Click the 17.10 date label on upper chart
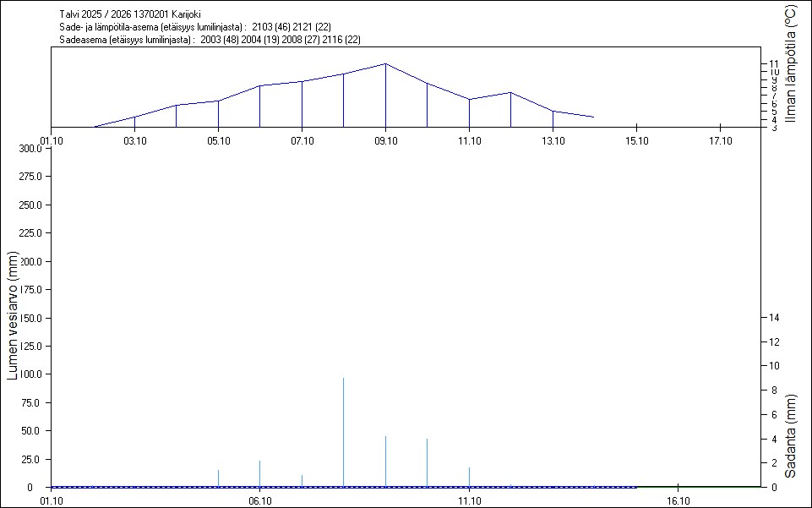The width and height of the screenshot is (812, 508). (x=720, y=140)
